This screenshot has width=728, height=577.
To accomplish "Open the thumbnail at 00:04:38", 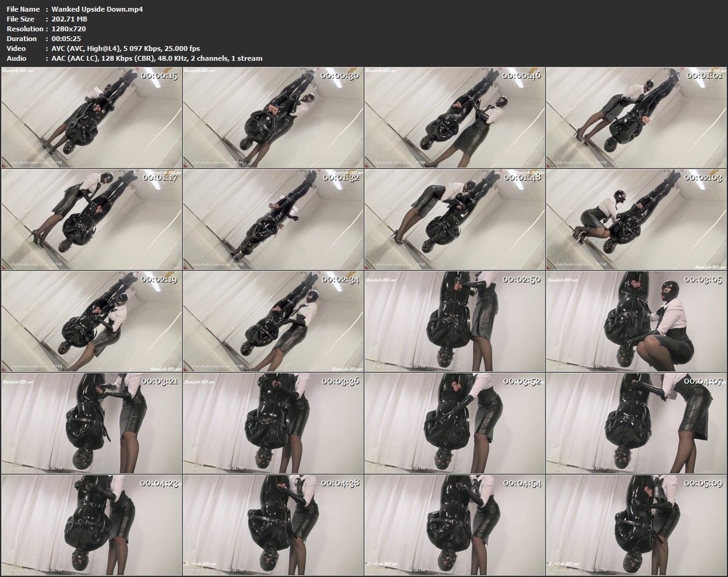I will (274, 524).
